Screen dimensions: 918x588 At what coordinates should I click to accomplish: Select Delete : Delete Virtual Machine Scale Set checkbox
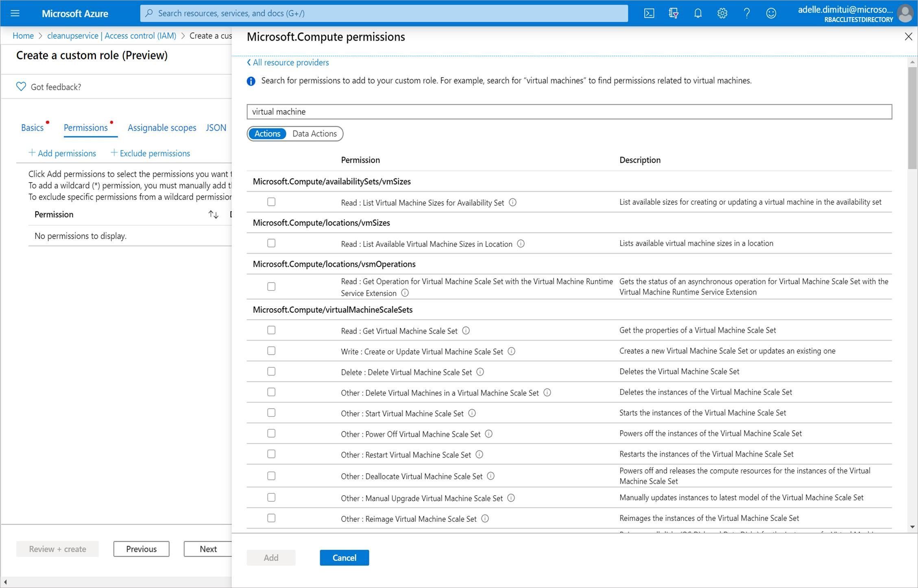[x=271, y=371]
